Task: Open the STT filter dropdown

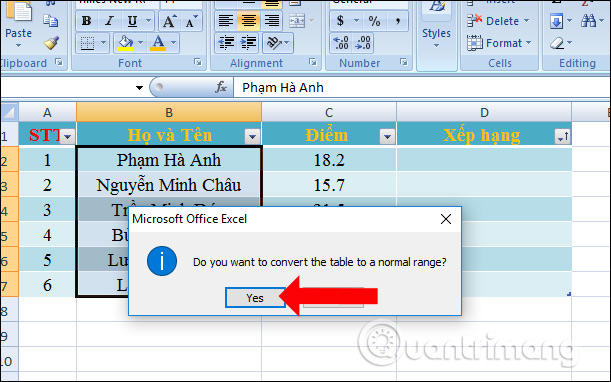Action: click(67, 137)
